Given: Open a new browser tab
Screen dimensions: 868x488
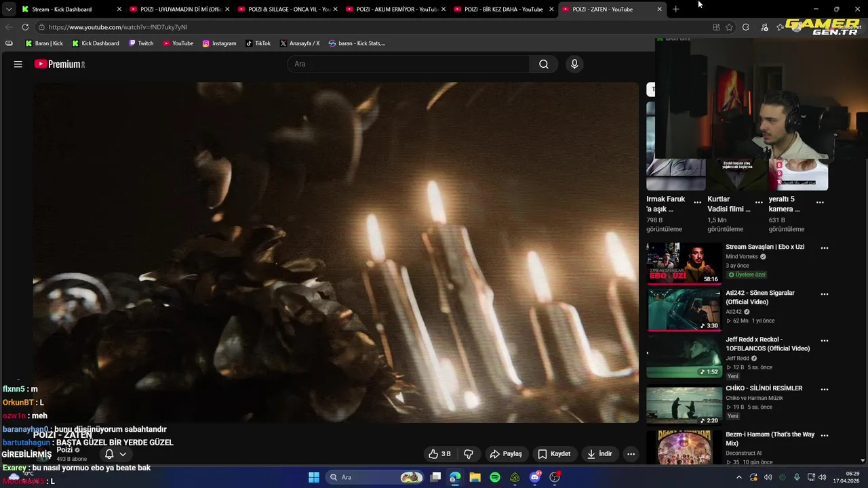Looking at the screenshot, I should click(675, 9).
